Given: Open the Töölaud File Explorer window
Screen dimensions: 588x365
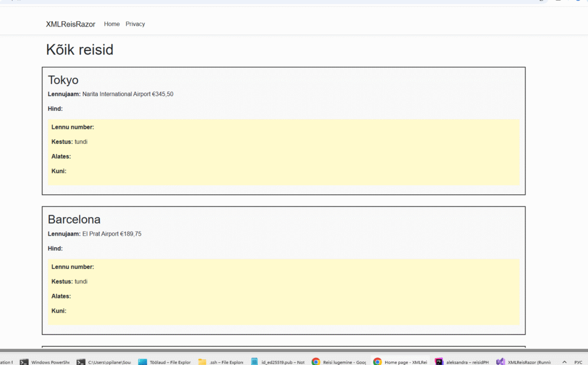Looking at the screenshot, I should (164, 362).
